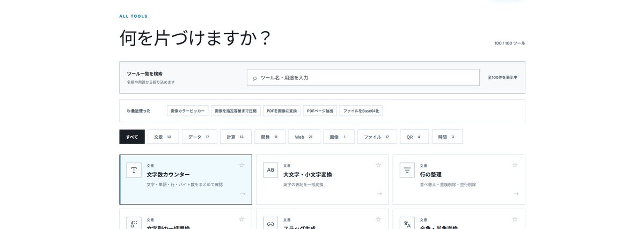
Task: Click the 行の整理 lines icon
Action: (x=407, y=170)
